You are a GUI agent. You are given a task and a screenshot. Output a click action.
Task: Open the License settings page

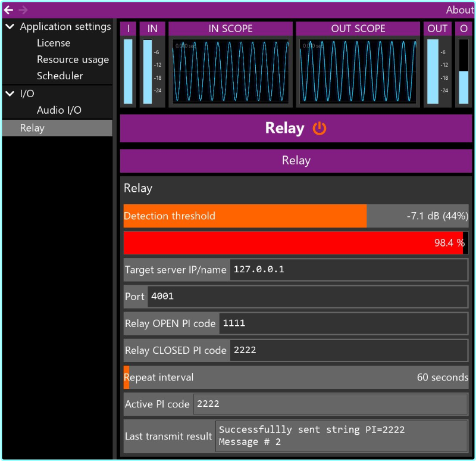tap(54, 43)
